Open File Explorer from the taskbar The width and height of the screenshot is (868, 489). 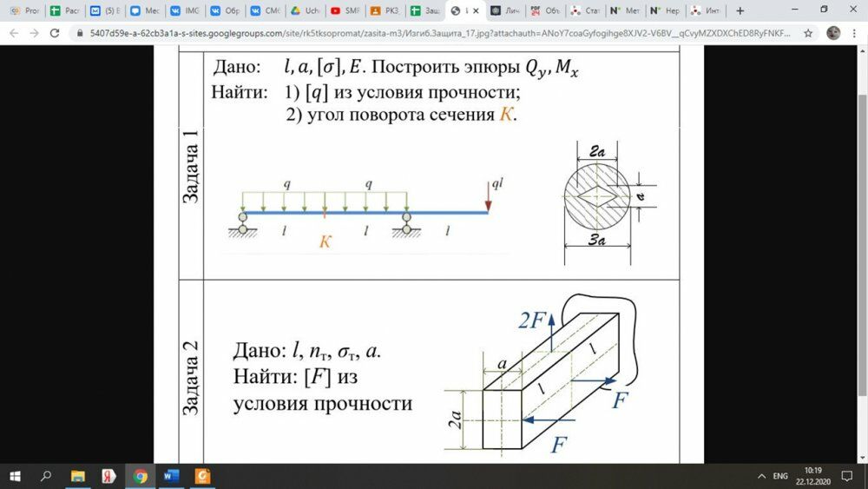coord(77,476)
